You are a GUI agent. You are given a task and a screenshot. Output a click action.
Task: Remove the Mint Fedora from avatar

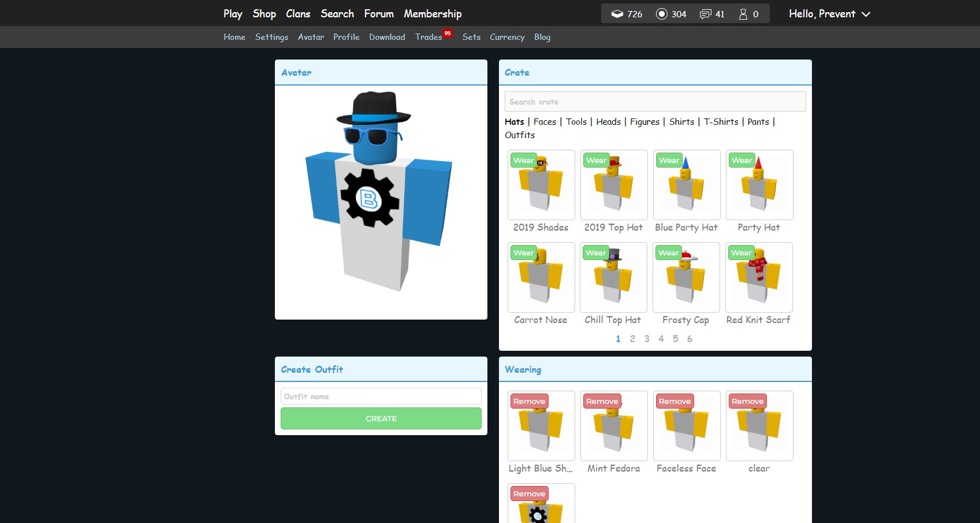pyautogui.click(x=602, y=401)
